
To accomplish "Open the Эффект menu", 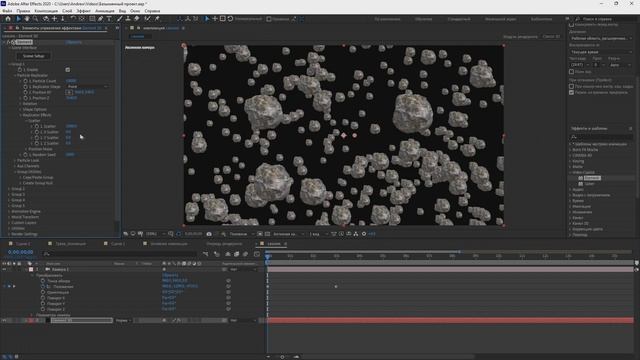I will 83,11.
